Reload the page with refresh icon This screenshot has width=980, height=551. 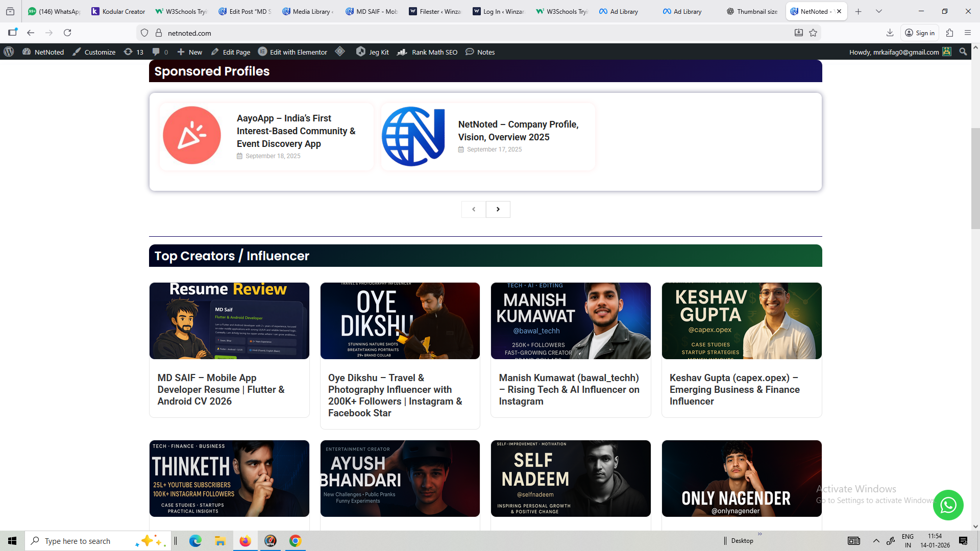(67, 33)
